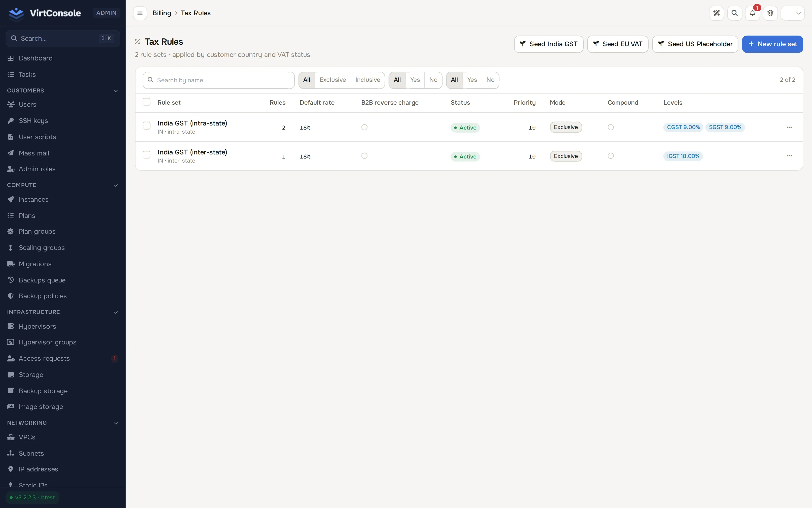Click Seed US Placeholder button
The width and height of the screenshot is (812, 508).
[x=695, y=44]
